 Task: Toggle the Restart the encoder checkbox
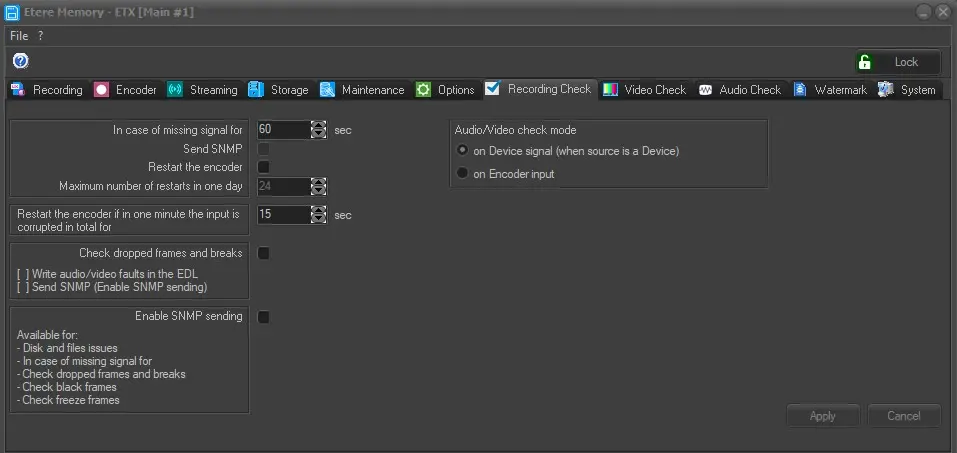click(x=264, y=166)
